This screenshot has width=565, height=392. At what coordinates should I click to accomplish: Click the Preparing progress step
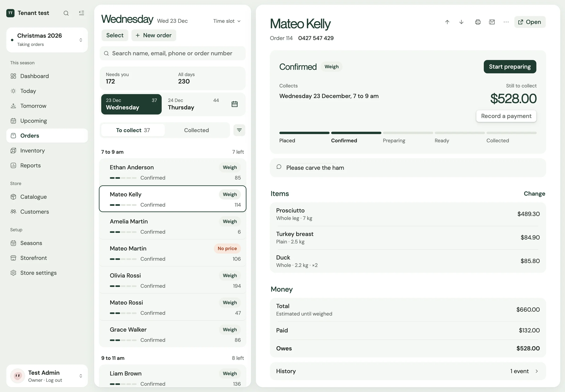click(408, 137)
